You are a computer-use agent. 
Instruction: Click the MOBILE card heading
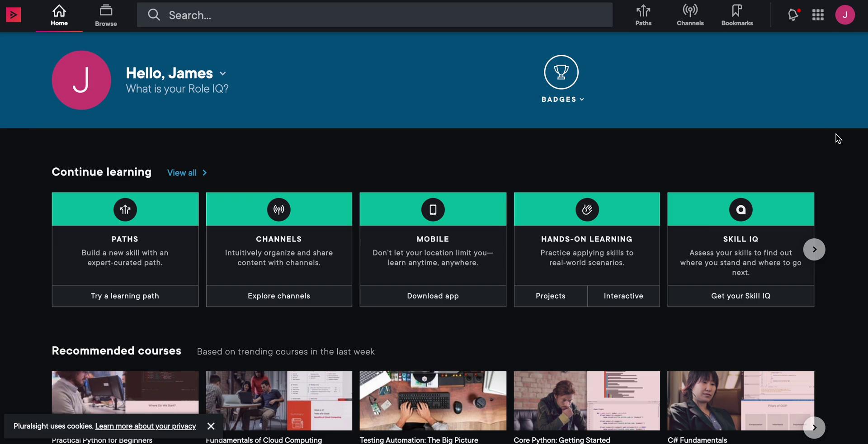tap(433, 239)
